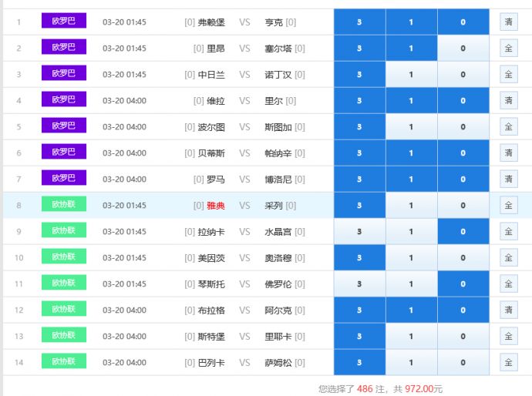Deselect the 1 option for 维拉 vs 里尔
532x396 pixels.
point(411,101)
